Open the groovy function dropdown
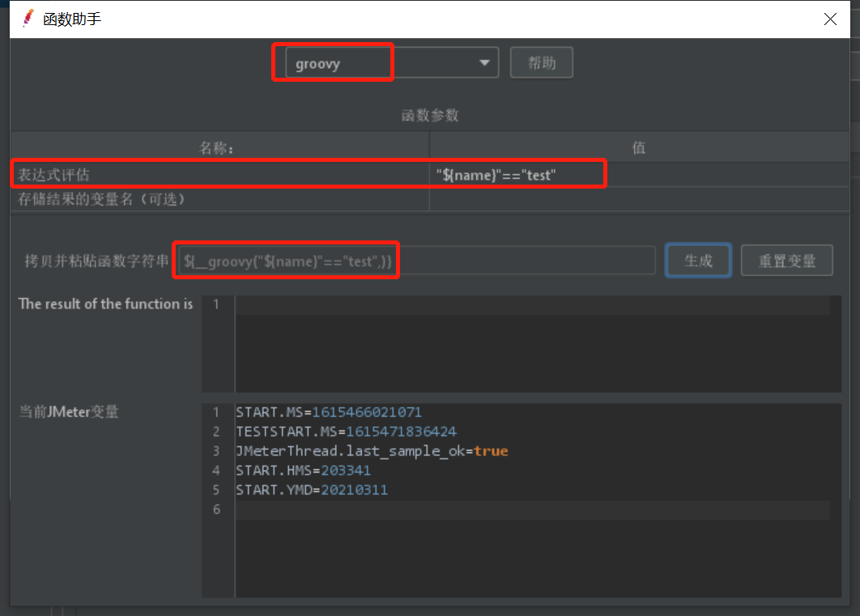The height and width of the screenshot is (616, 860). [x=392, y=63]
